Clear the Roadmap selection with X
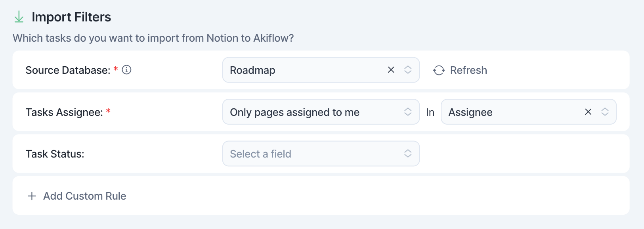This screenshot has width=644, height=229. point(391,70)
